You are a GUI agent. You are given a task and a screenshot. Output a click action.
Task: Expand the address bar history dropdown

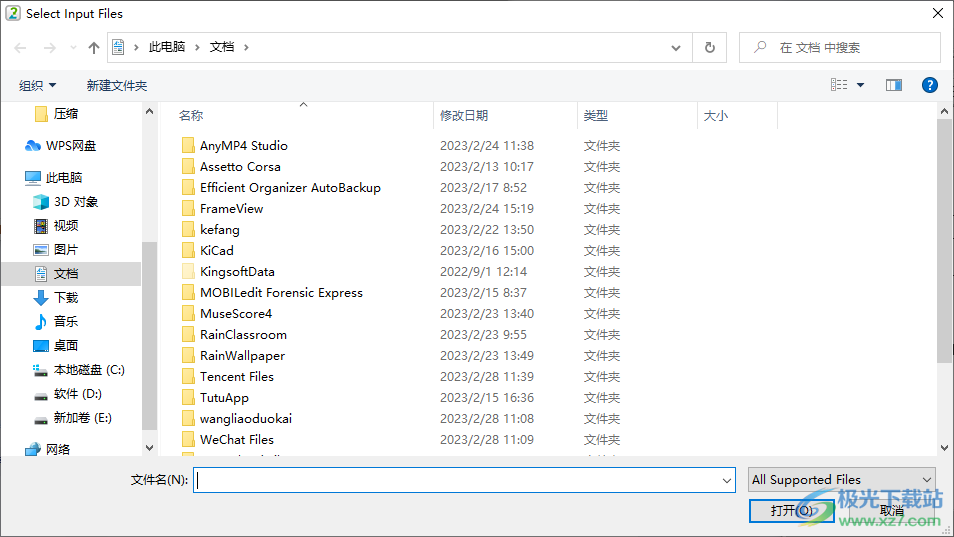pyautogui.click(x=675, y=47)
